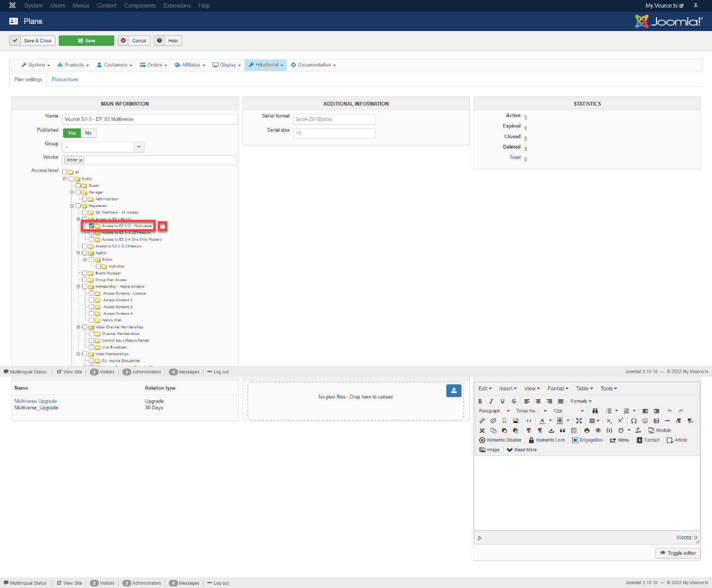Click the Toggle editor button

(678, 553)
